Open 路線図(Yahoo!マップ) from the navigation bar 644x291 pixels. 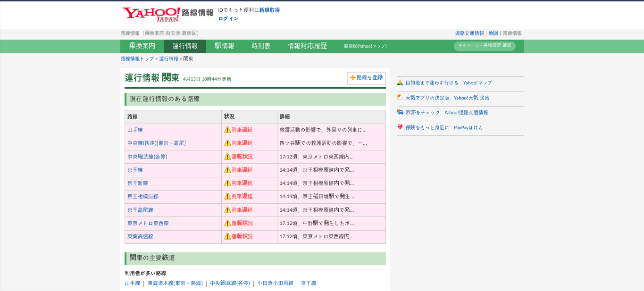pos(365,46)
